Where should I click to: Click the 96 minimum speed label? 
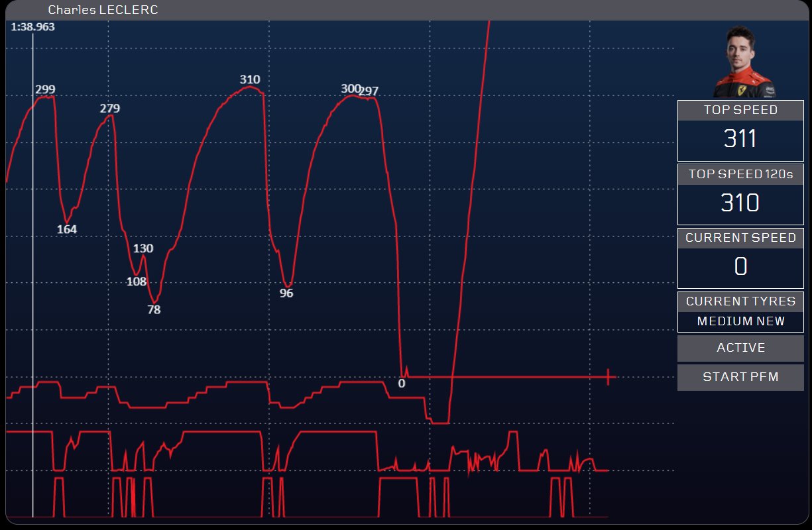click(286, 293)
